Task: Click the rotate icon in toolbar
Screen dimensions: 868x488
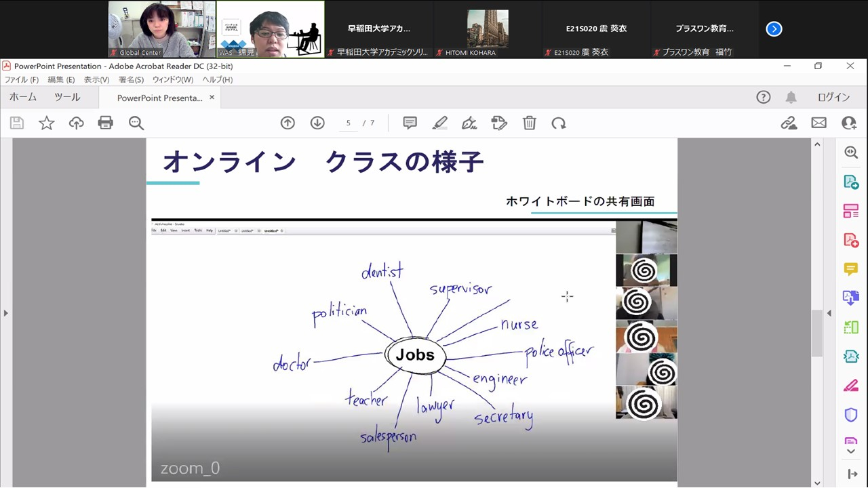Action: coord(559,123)
